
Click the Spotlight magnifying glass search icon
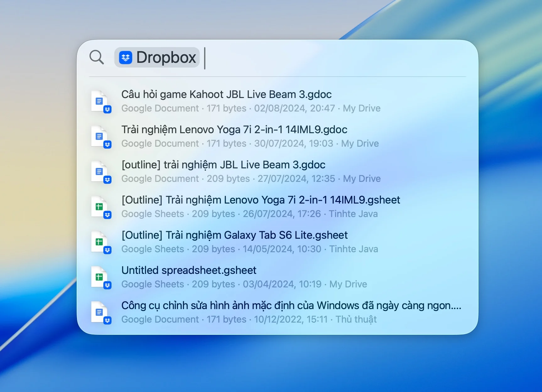96,57
